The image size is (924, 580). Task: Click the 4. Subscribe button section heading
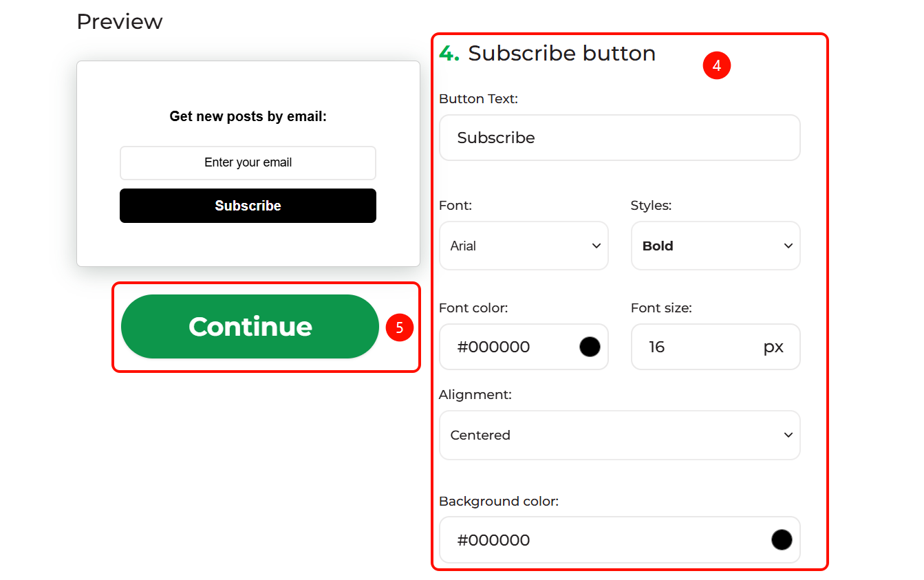(547, 53)
